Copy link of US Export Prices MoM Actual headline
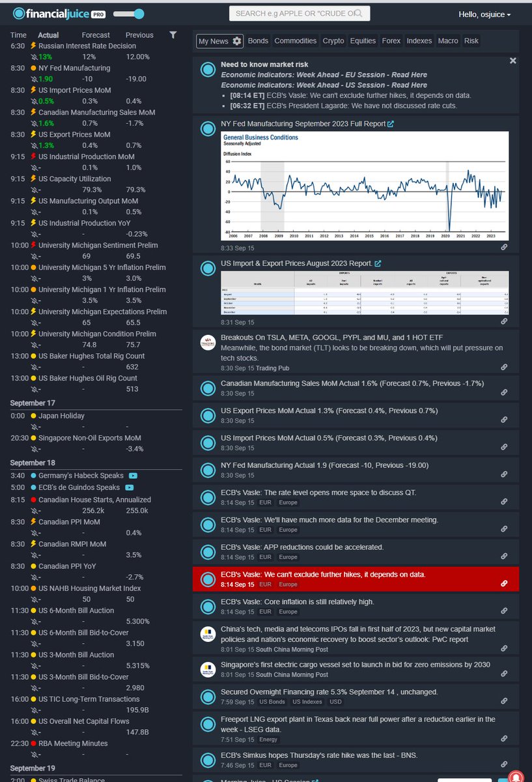This screenshot has width=532, height=782. (x=504, y=420)
